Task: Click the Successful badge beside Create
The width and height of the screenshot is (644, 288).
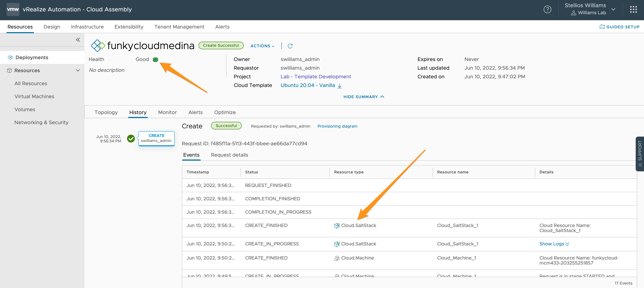Action: click(226, 126)
